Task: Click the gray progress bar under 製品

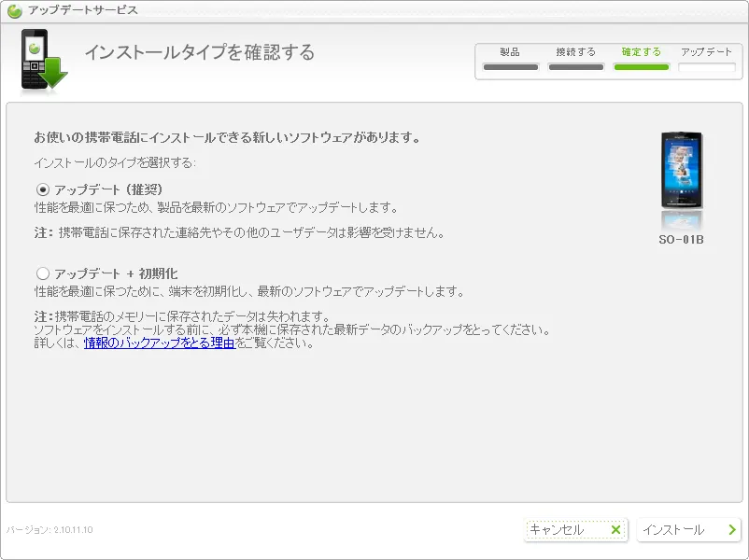Action: tap(510, 67)
